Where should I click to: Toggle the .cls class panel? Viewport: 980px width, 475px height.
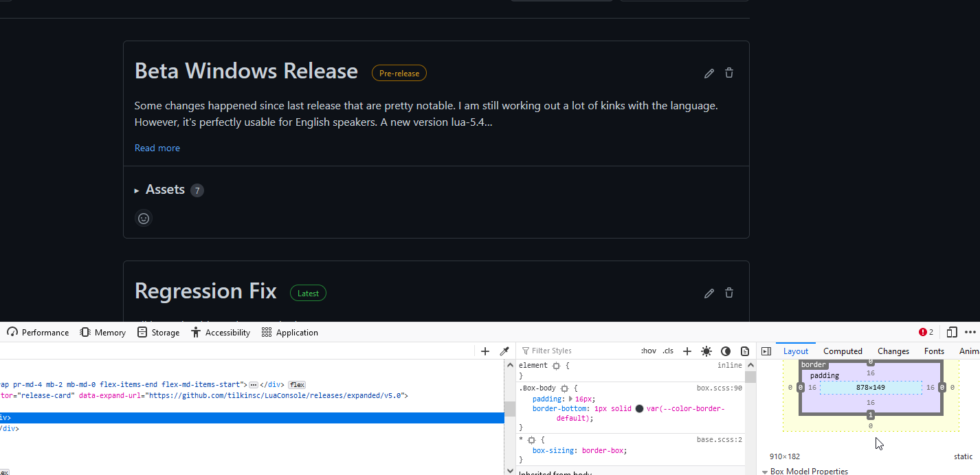(x=668, y=351)
